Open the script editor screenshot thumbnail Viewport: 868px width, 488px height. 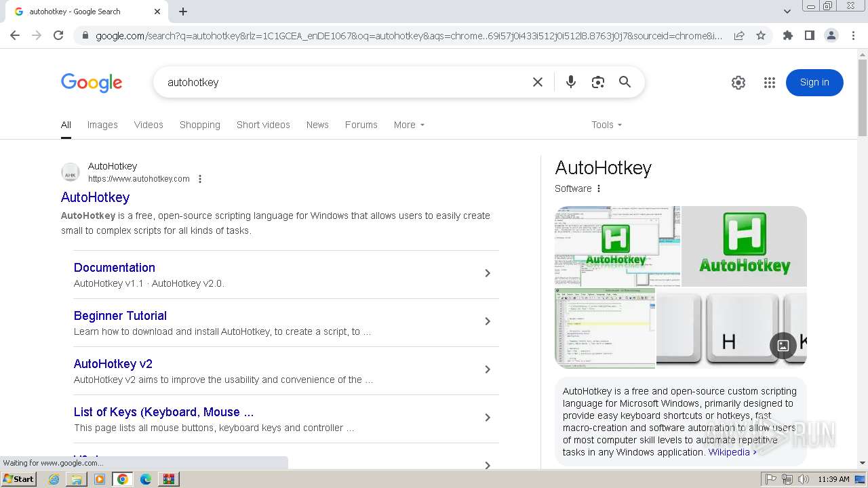(x=605, y=328)
